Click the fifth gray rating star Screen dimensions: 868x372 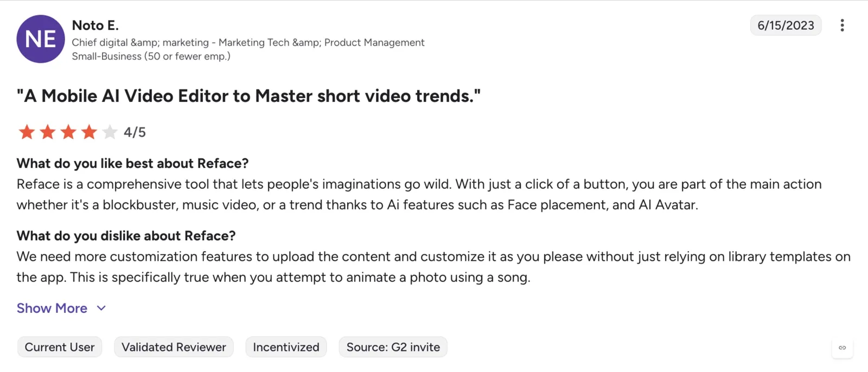click(x=110, y=132)
